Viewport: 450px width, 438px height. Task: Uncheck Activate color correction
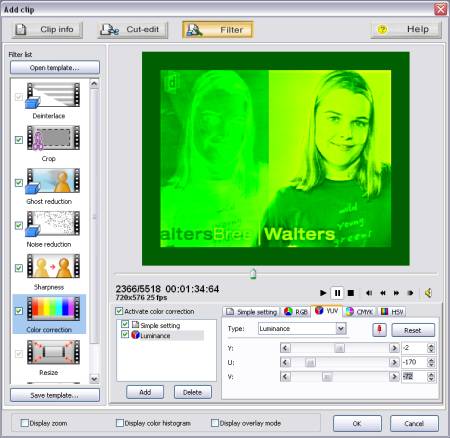click(119, 311)
